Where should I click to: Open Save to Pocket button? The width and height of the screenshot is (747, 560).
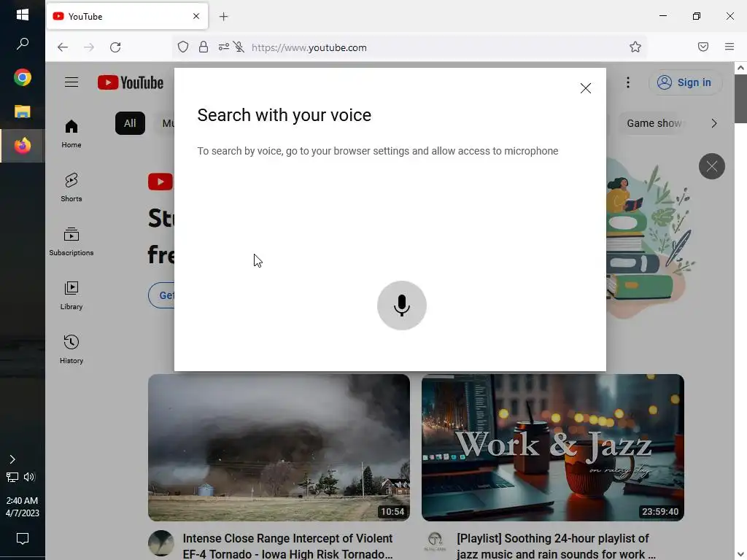[703, 47]
